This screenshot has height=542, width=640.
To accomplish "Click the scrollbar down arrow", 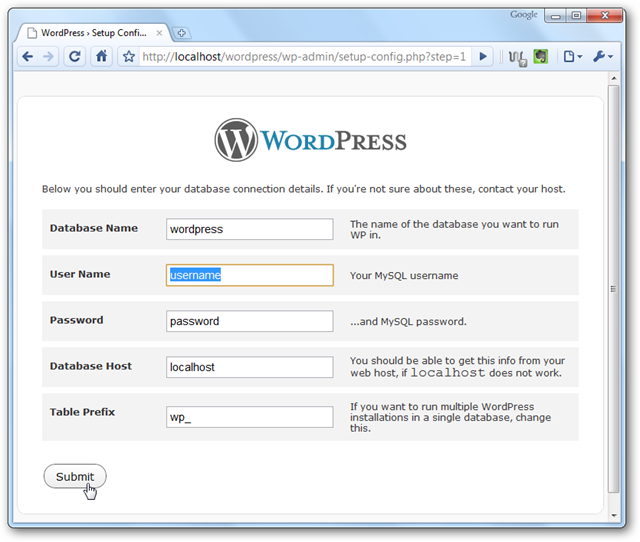I will [613, 515].
